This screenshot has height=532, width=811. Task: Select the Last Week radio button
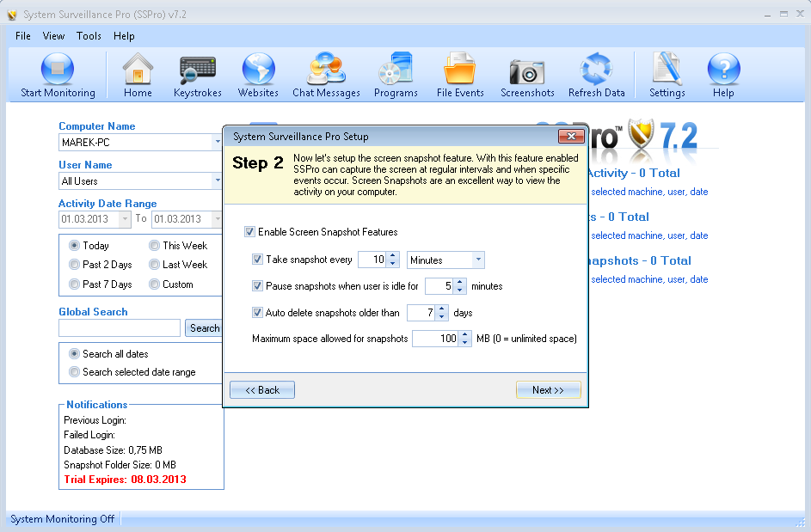(x=154, y=265)
